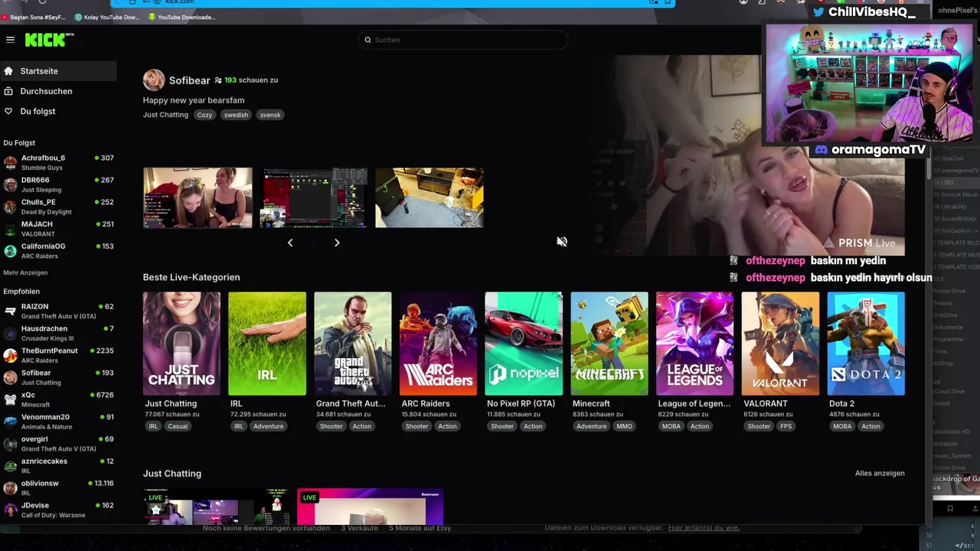Viewport: 980px width, 551px height.
Task: Click the MOBA tag under Dota 2
Action: click(842, 426)
